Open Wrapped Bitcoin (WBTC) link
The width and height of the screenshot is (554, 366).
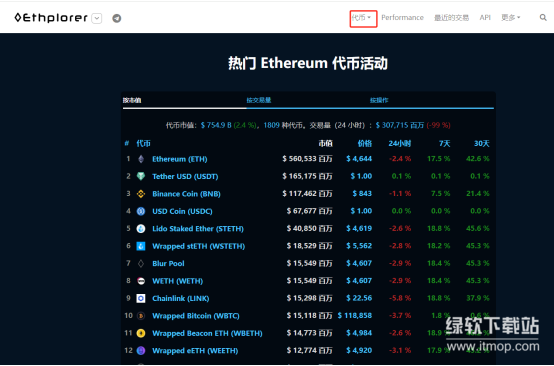(x=196, y=316)
